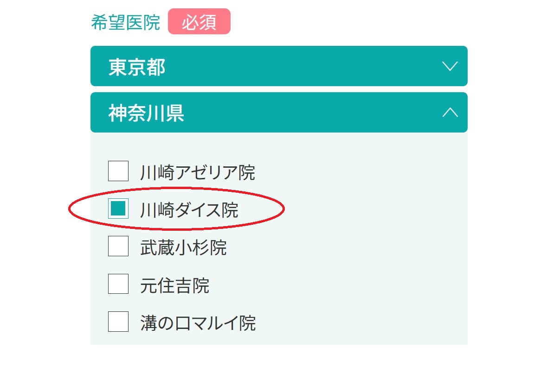The height and width of the screenshot is (392, 534).
Task: Click the 神奈川県 header title text
Action: pos(147,113)
